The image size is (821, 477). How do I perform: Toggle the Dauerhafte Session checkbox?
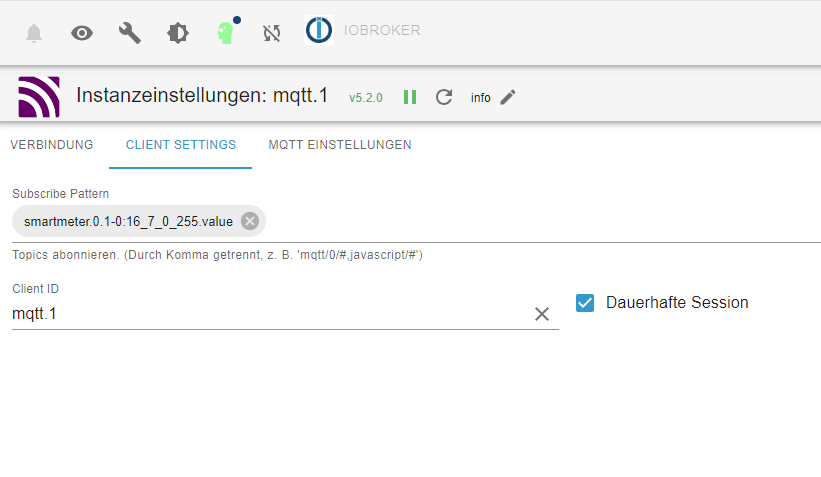click(x=586, y=302)
